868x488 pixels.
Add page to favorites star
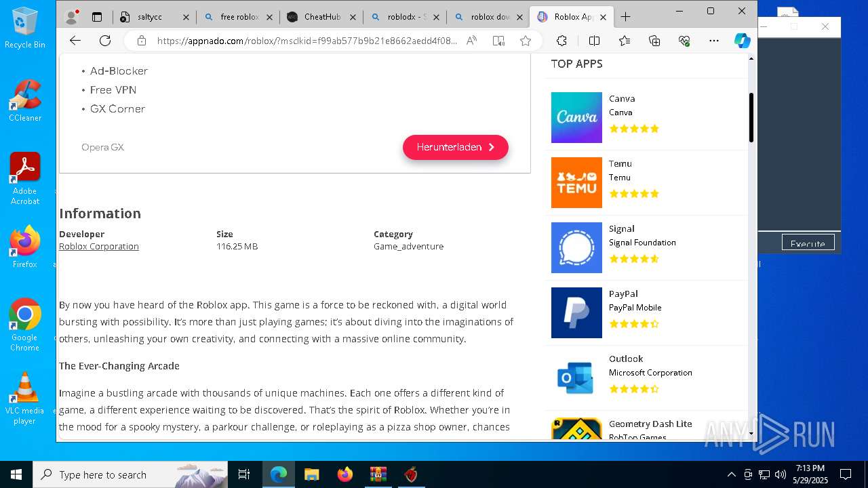point(526,41)
